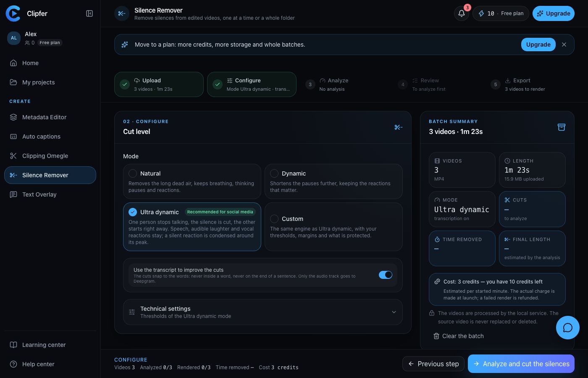Click Upgrade in the plan banner

click(x=538, y=45)
